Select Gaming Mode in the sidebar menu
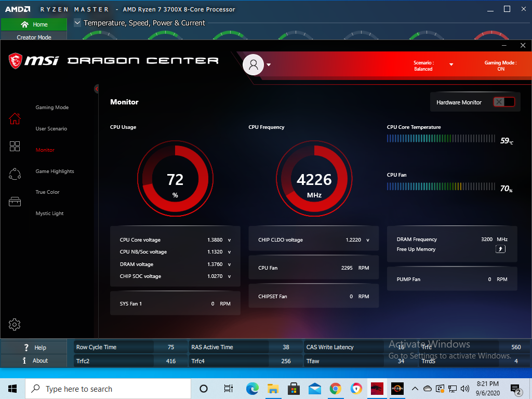The image size is (532, 399). (52, 107)
